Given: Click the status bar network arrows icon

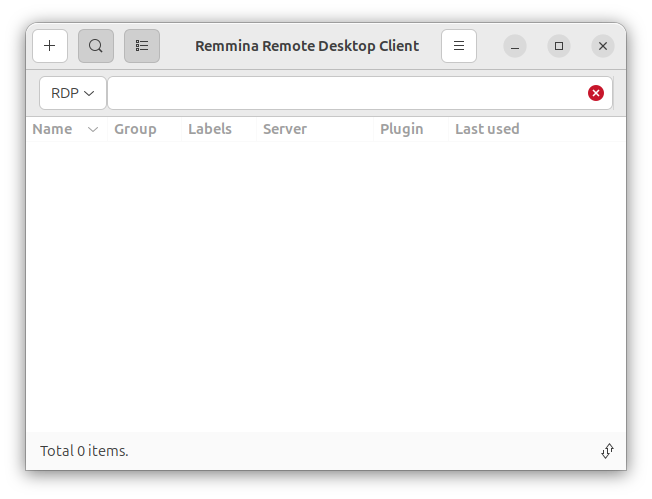Looking at the screenshot, I should pyautogui.click(x=607, y=451).
